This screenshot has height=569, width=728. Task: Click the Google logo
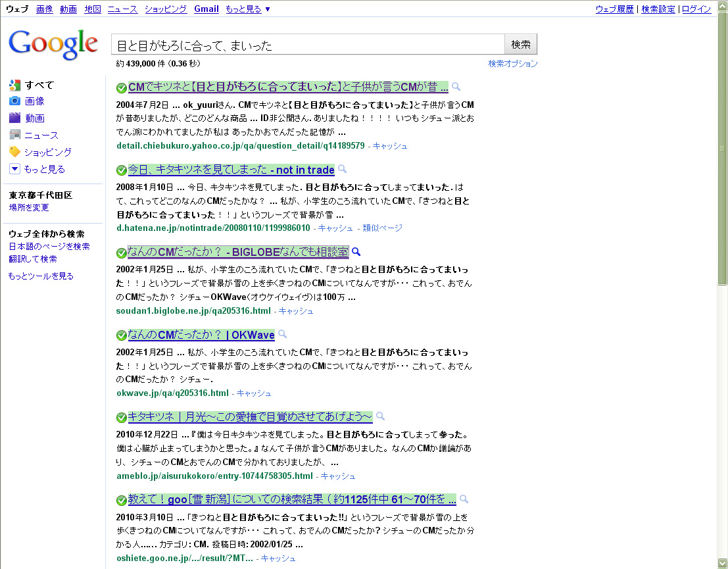click(53, 45)
